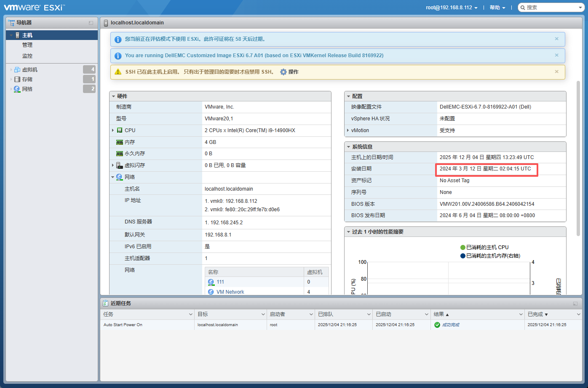Click the 存储 count badge 1
Image resolution: width=588 pixels, height=388 pixels.
point(89,79)
